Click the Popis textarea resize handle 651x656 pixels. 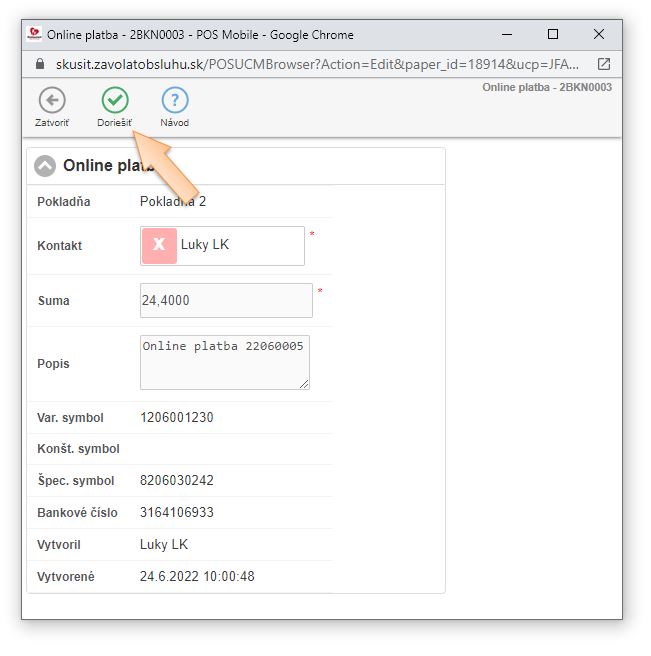coord(304,384)
